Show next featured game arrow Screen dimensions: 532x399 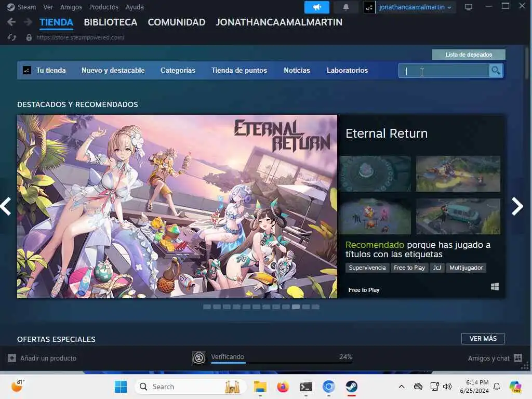(517, 206)
